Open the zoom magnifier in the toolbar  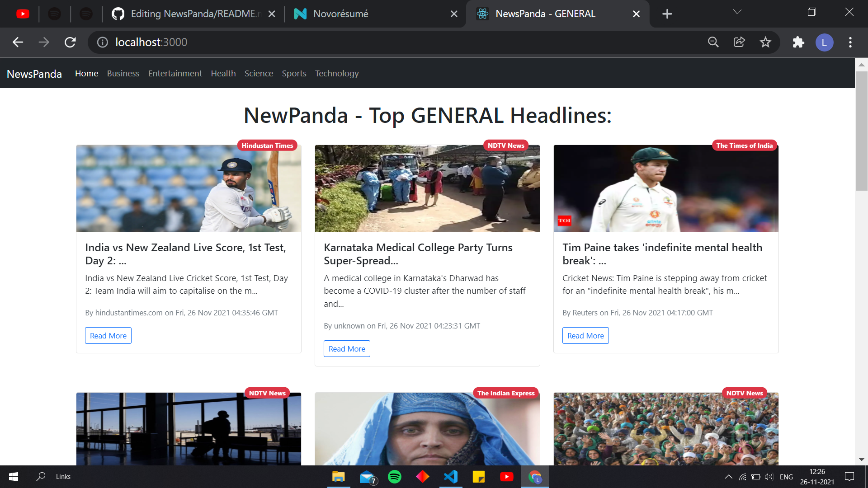tap(713, 42)
